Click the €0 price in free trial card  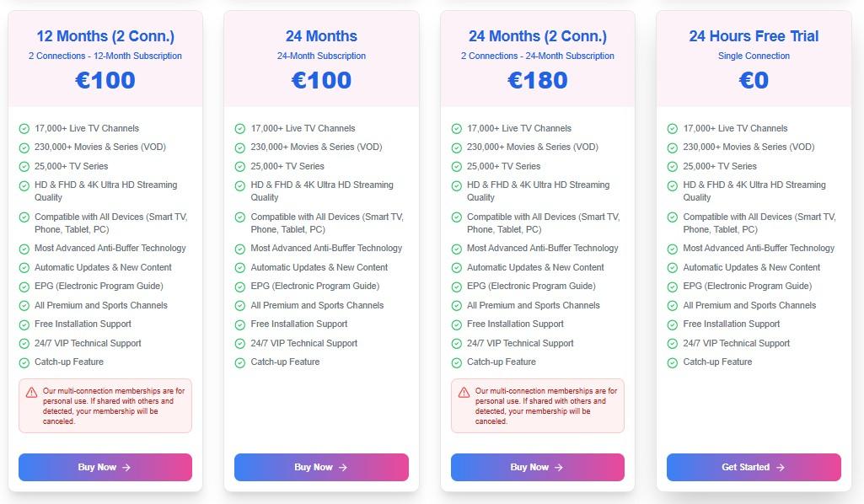click(x=754, y=80)
